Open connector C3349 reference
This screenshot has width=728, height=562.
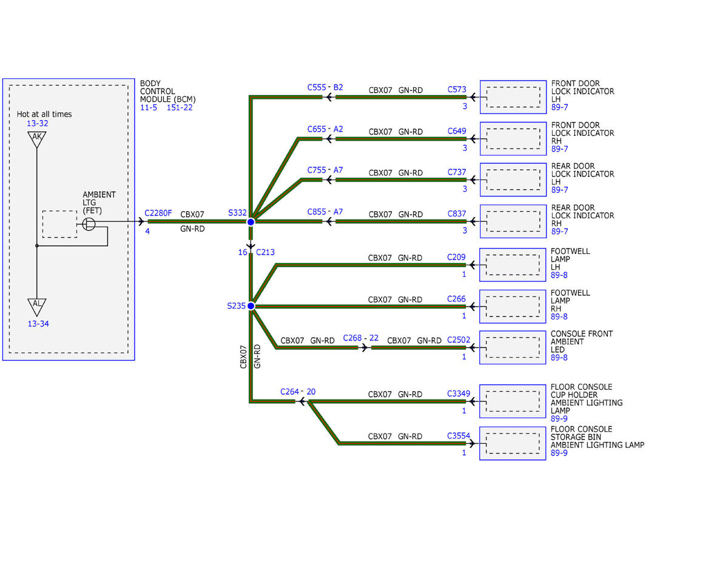[x=459, y=393]
